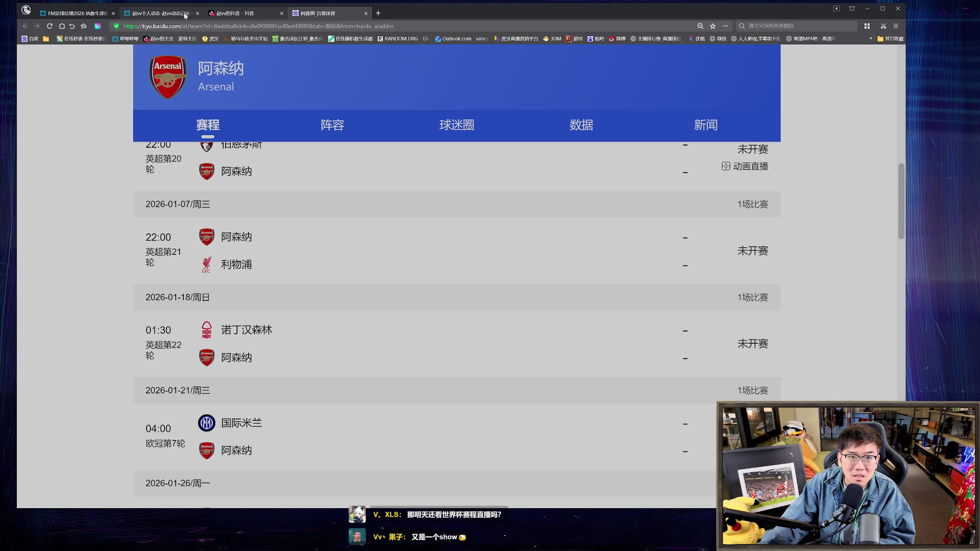
Task: Switch to the 赵vv的抖音 browser tab
Action: click(235, 13)
